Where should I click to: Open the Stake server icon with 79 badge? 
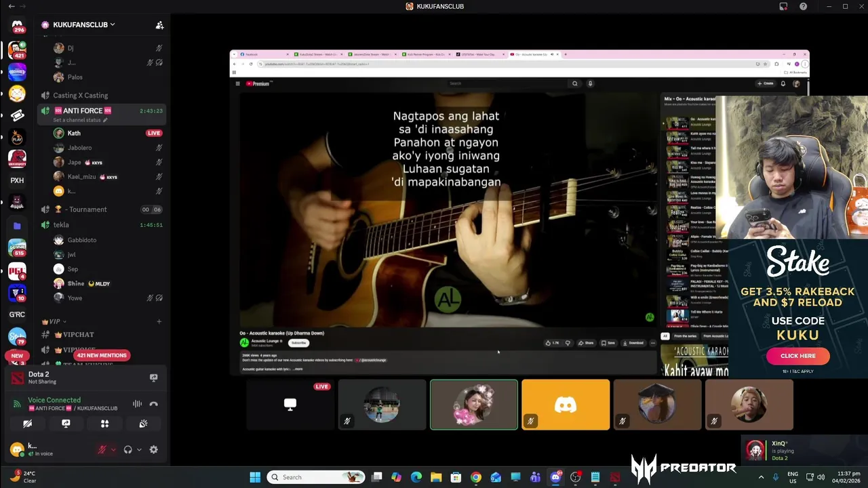17,336
